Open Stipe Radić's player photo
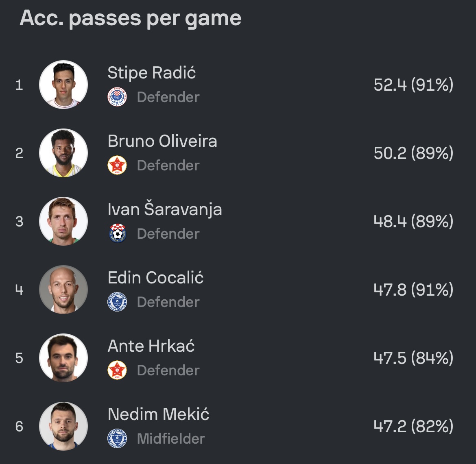Screen dimensions: 476x464 [63, 85]
